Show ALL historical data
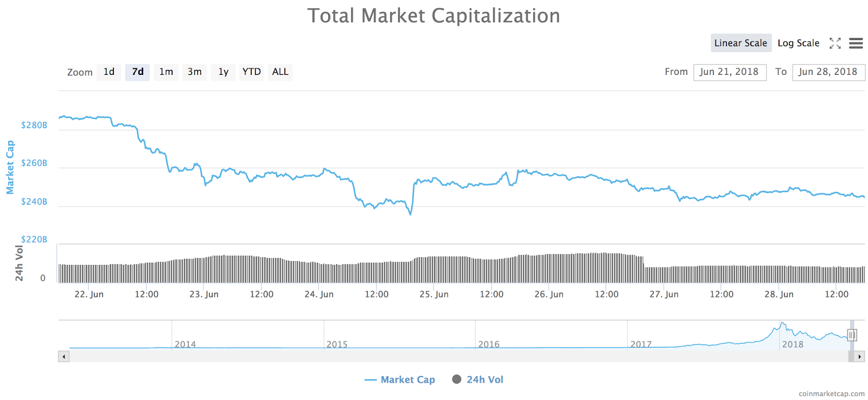Viewport: 868px width, 400px height. 280,72
